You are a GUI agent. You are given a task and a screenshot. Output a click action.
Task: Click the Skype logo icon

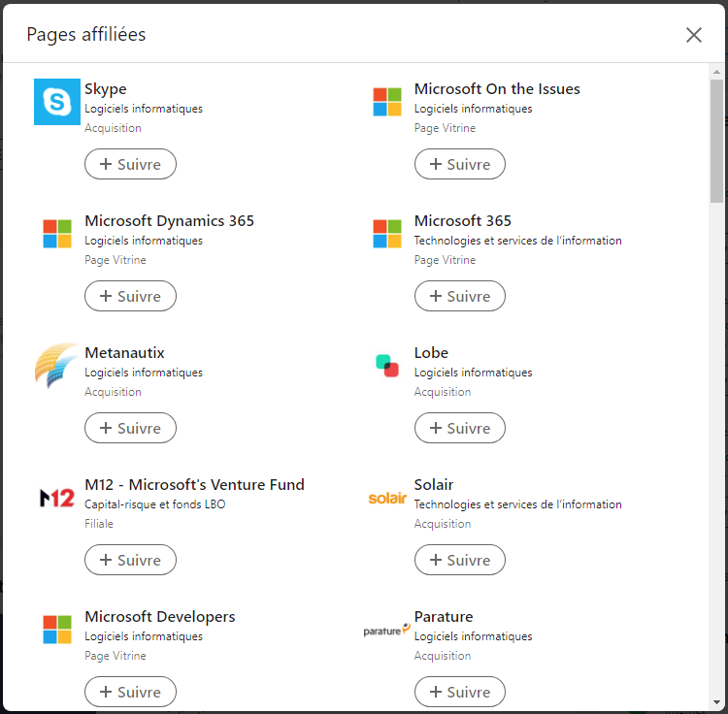point(57,102)
